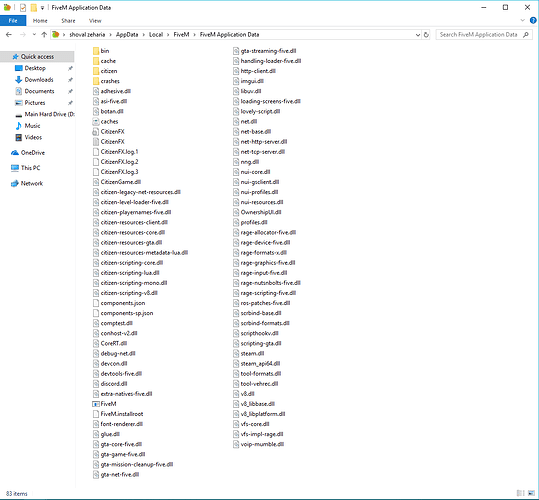Select gta-streaming-five.dll file
Screen dimensions: 539x500
(x=265, y=51)
